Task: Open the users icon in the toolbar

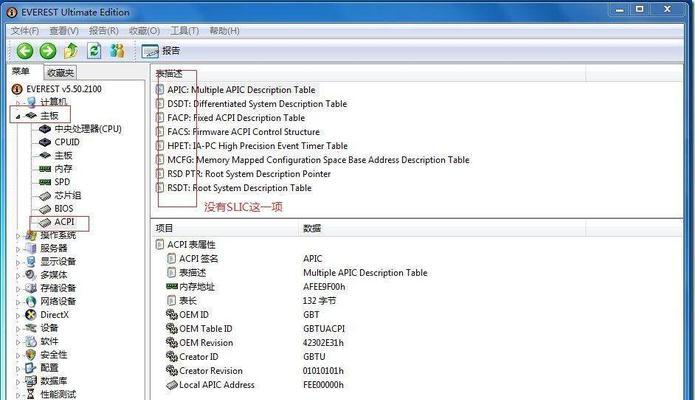Action: tap(117, 51)
